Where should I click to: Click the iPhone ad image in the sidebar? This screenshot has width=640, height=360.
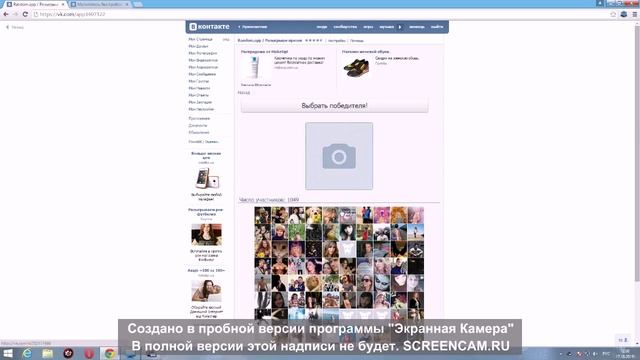(207, 178)
